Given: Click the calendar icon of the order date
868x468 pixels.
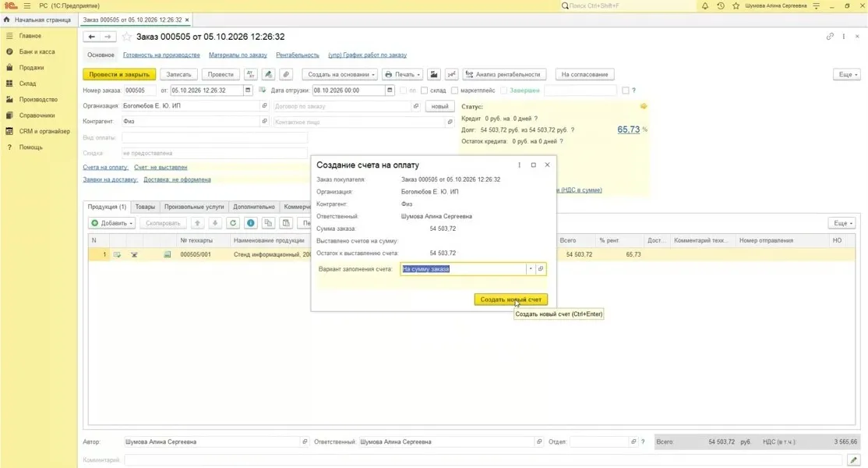Looking at the screenshot, I should [248, 90].
